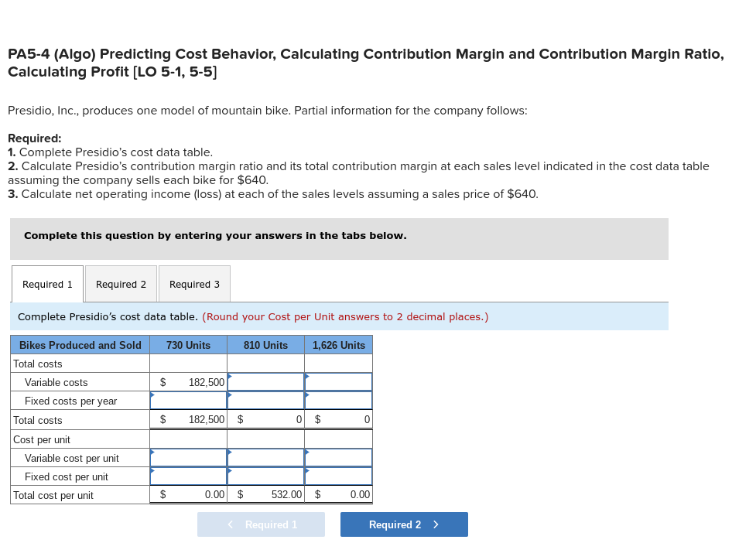Switch to the Required 2 tab

pyautogui.click(x=121, y=284)
